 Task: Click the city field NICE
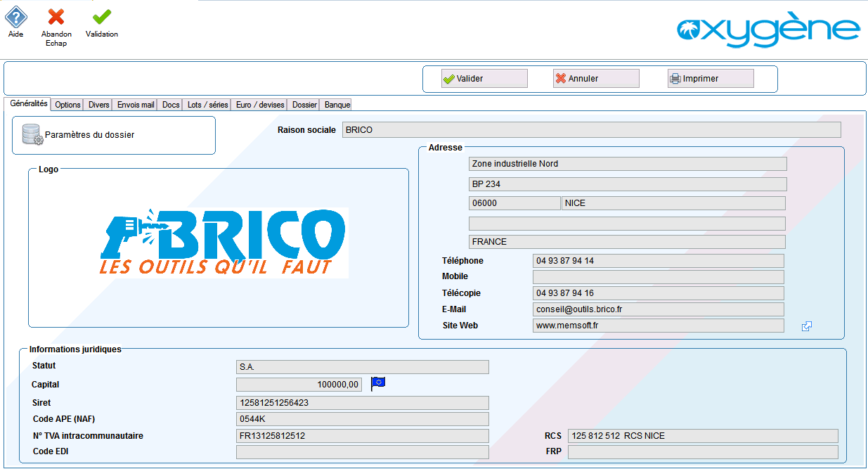point(673,203)
